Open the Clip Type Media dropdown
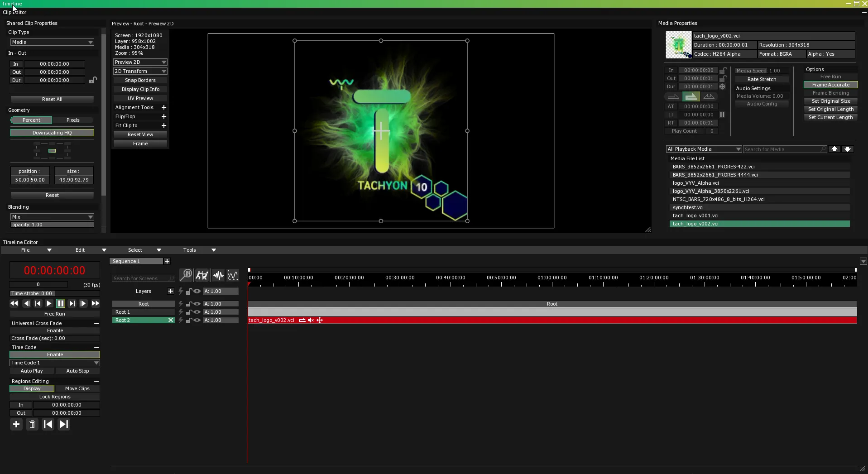868x474 pixels. coord(52,42)
